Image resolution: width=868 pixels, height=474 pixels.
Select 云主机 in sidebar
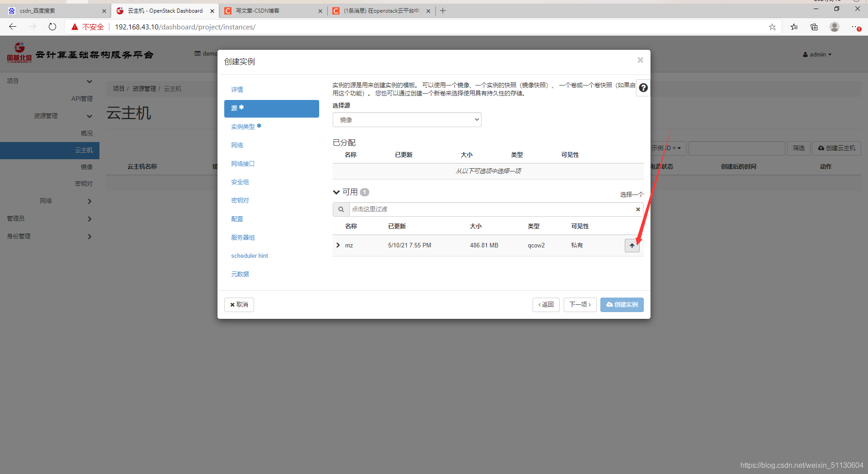[x=50, y=150]
